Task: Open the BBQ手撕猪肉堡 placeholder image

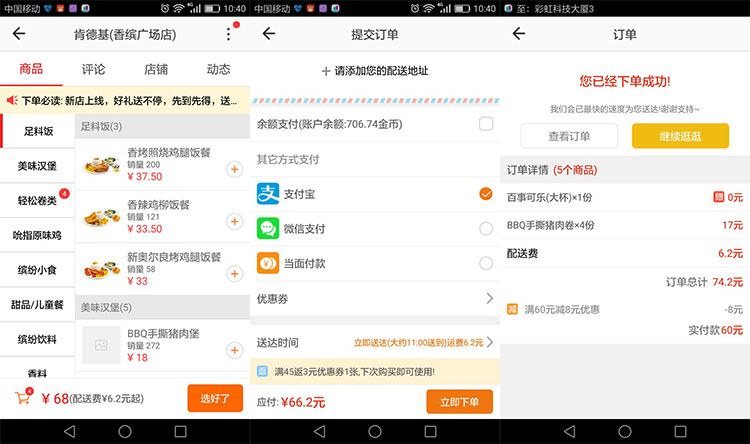Action: click(x=101, y=345)
